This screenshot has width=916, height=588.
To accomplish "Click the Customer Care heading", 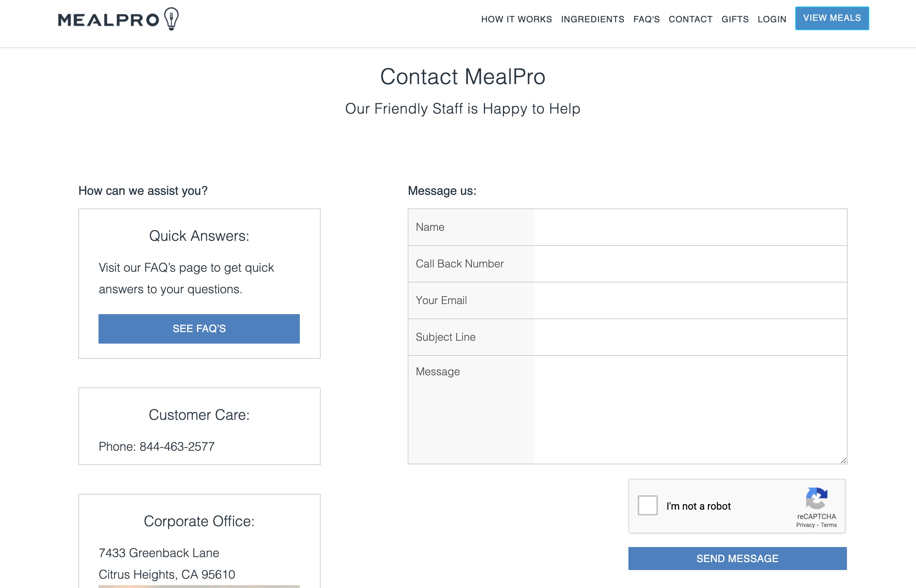I will click(199, 415).
